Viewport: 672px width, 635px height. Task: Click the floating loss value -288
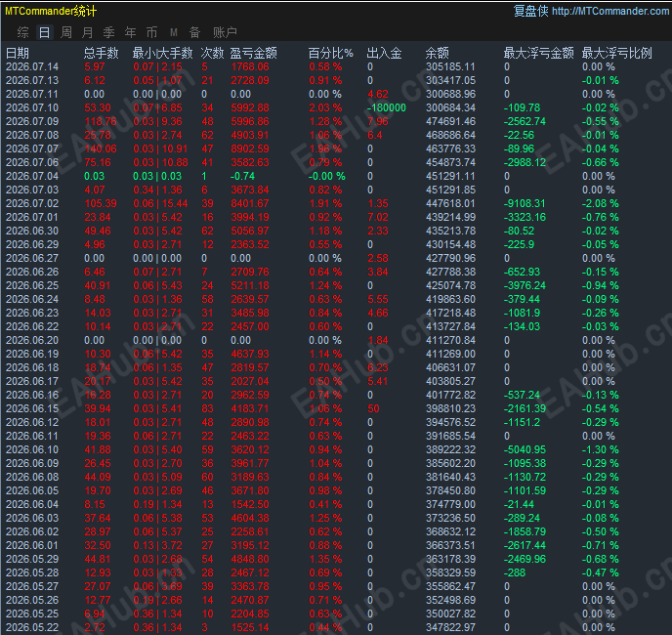[x=515, y=572]
